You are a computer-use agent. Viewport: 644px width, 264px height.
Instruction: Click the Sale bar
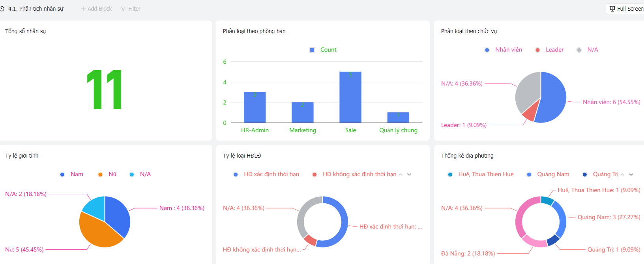tap(350, 97)
